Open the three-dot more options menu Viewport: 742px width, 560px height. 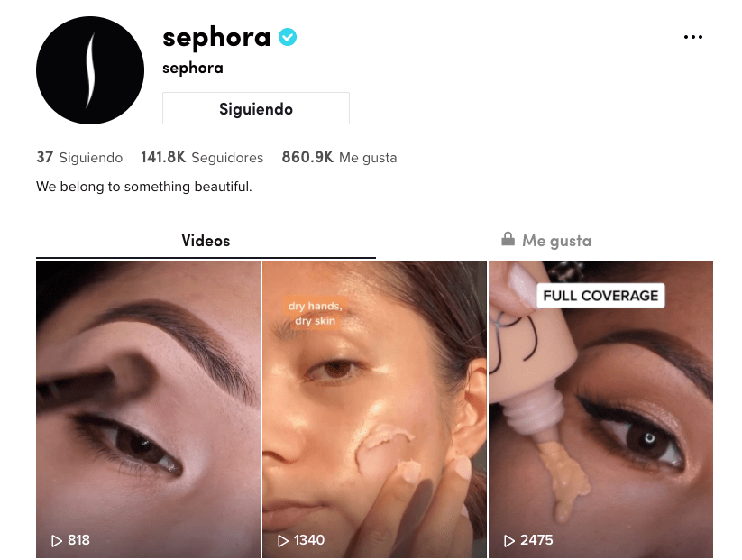point(692,37)
